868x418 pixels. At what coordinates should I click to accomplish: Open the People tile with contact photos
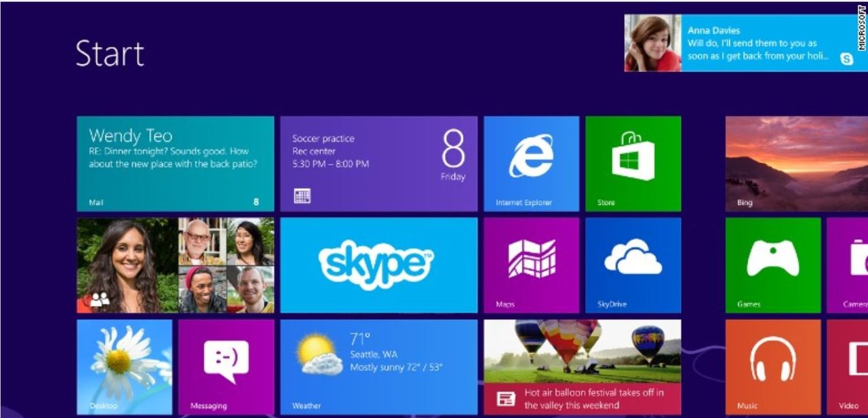coord(175,265)
